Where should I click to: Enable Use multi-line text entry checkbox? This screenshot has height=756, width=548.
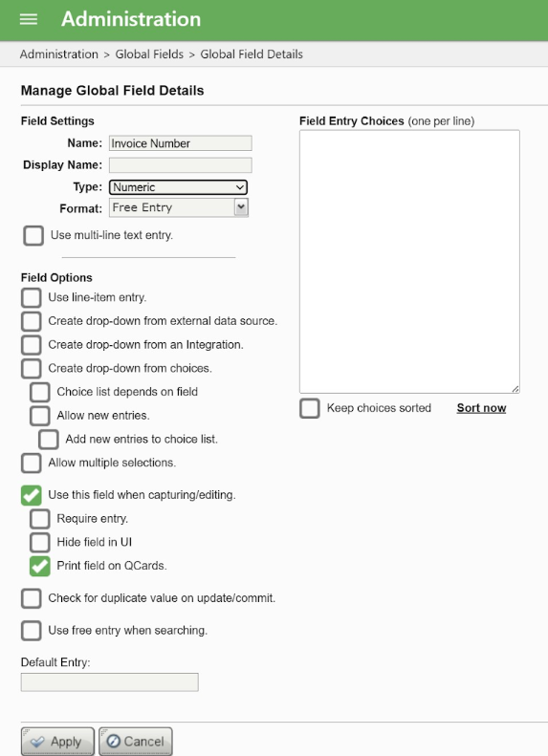33,236
